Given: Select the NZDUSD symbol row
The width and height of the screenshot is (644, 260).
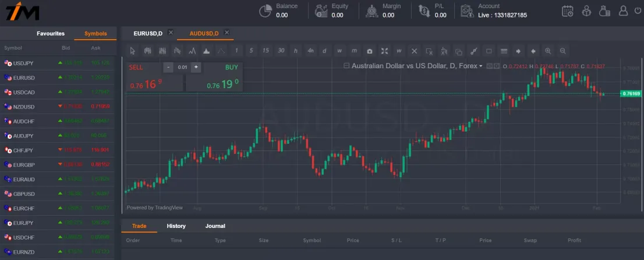Looking at the screenshot, I should [x=58, y=107].
